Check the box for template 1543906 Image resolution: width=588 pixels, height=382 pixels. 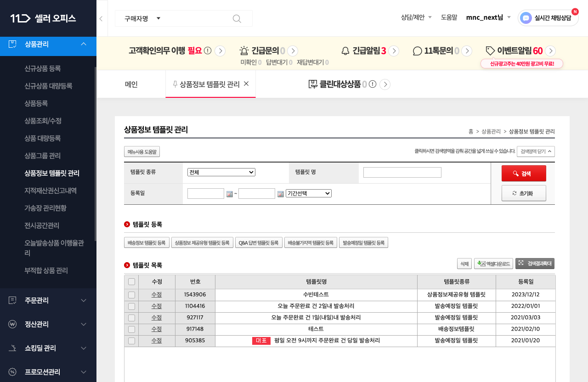[x=132, y=295]
